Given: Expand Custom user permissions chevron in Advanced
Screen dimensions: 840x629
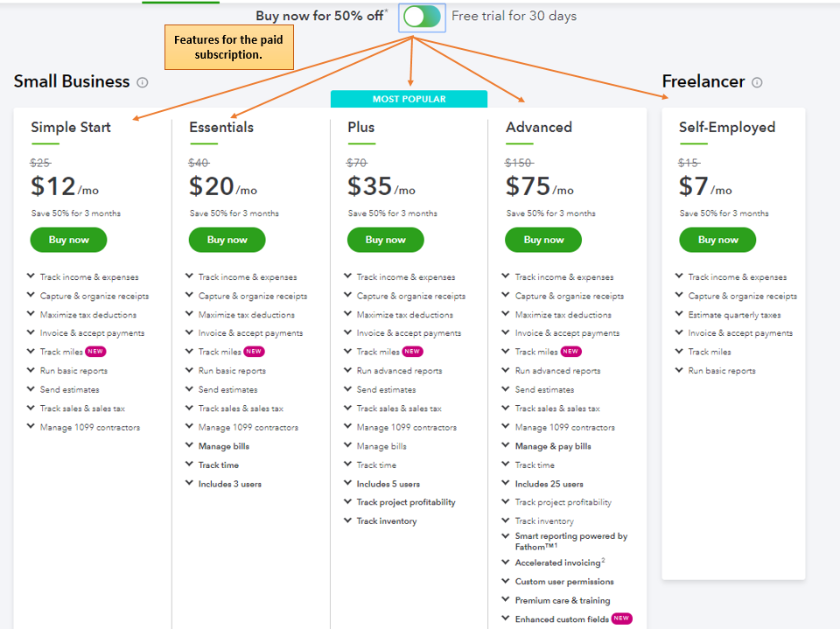Looking at the screenshot, I should click(x=507, y=582).
